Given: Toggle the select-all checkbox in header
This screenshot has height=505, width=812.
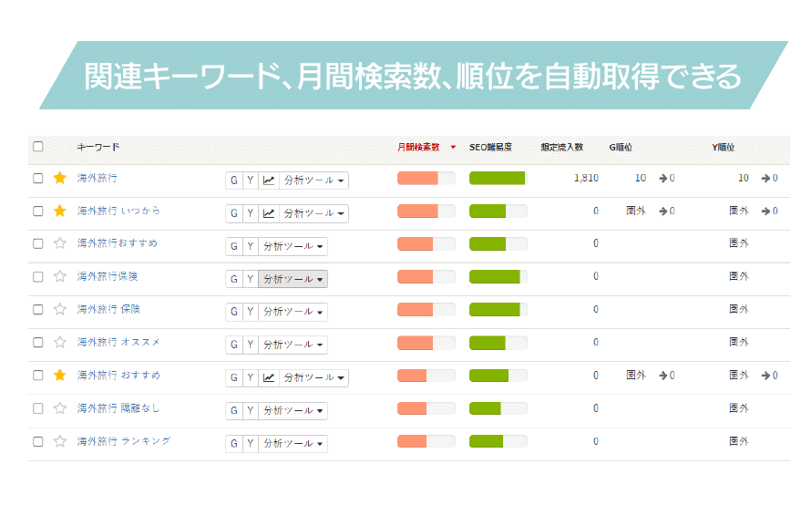Looking at the screenshot, I should coord(38,147).
